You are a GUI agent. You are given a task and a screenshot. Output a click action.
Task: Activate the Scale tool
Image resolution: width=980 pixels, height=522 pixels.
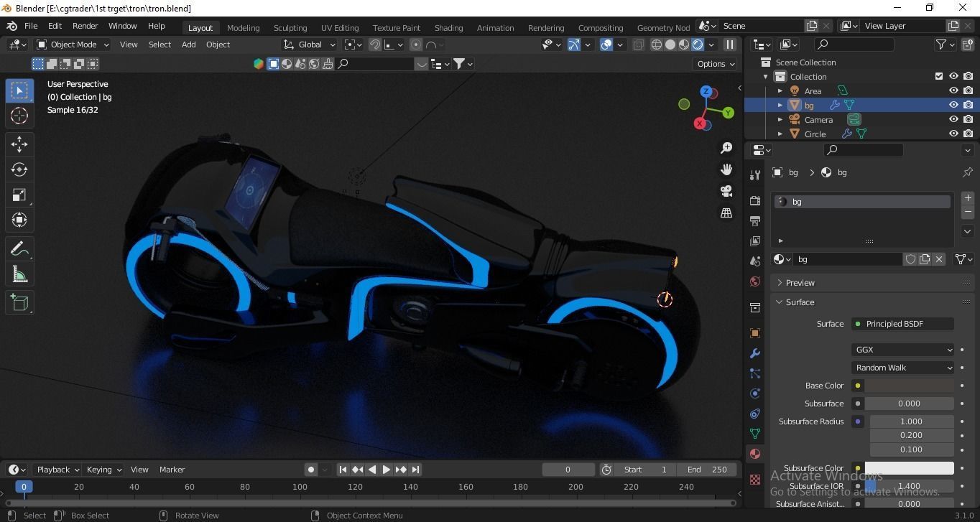pos(19,195)
